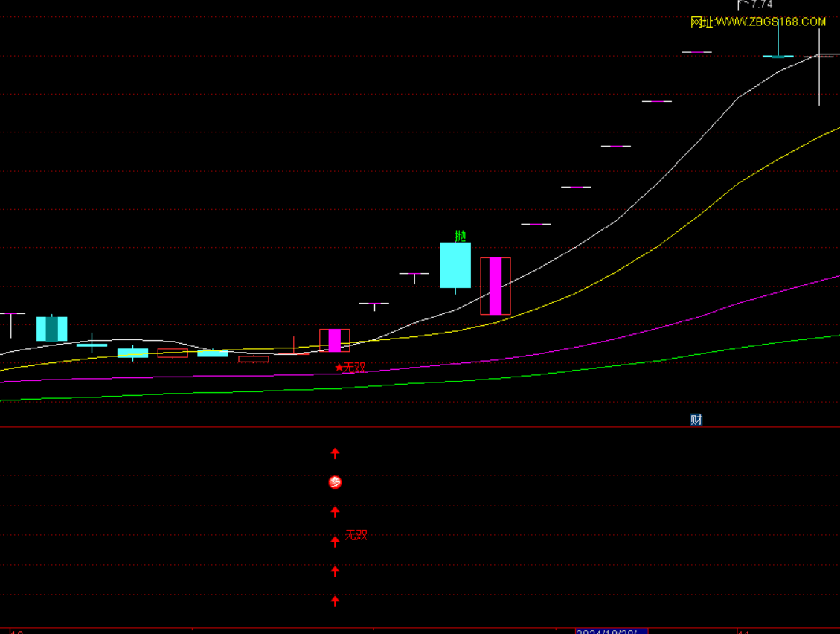The width and height of the screenshot is (840, 634).
Task: Select the small magenta candle above ★无双
Action: coord(335,340)
